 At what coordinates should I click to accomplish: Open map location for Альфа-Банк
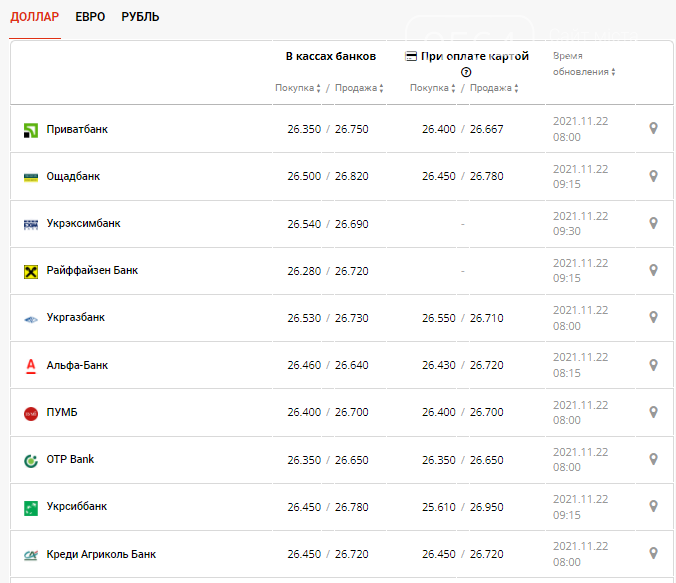coord(654,365)
